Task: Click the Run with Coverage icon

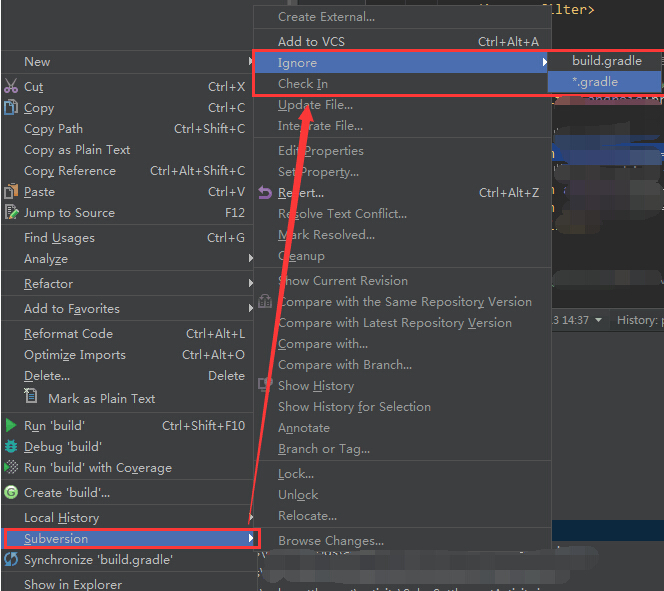Action: point(11,467)
